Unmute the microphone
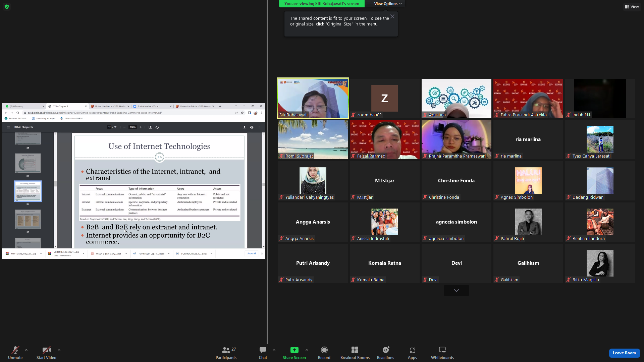The height and width of the screenshot is (362, 644). [15, 353]
